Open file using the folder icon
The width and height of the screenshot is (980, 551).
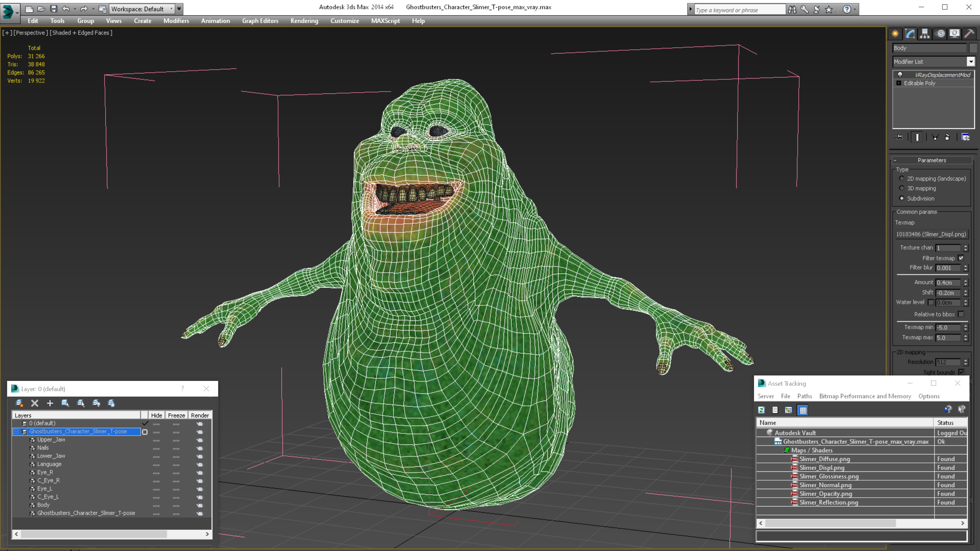42,9
